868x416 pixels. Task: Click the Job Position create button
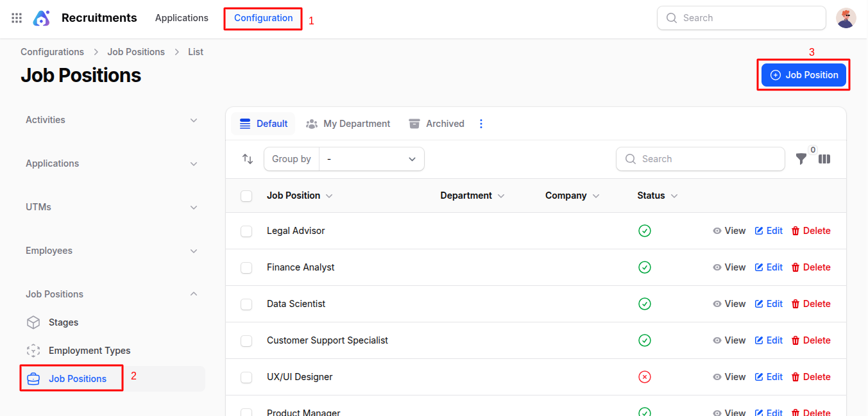[803, 74]
